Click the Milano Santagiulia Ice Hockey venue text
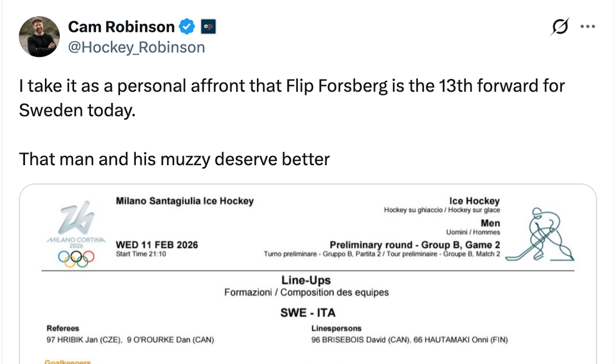The width and height of the screenshot is (614, 364). pyautogui.click(x=185, y=201)
